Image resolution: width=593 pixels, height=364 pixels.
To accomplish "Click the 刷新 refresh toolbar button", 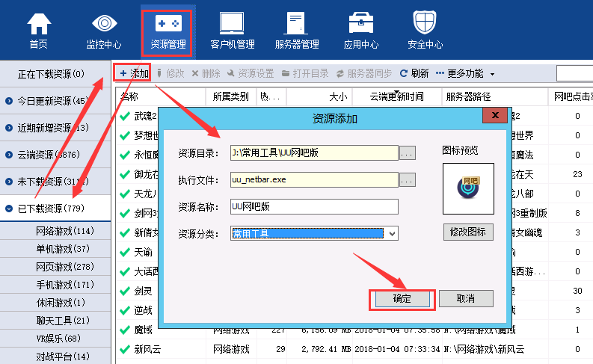I will 414,73.
